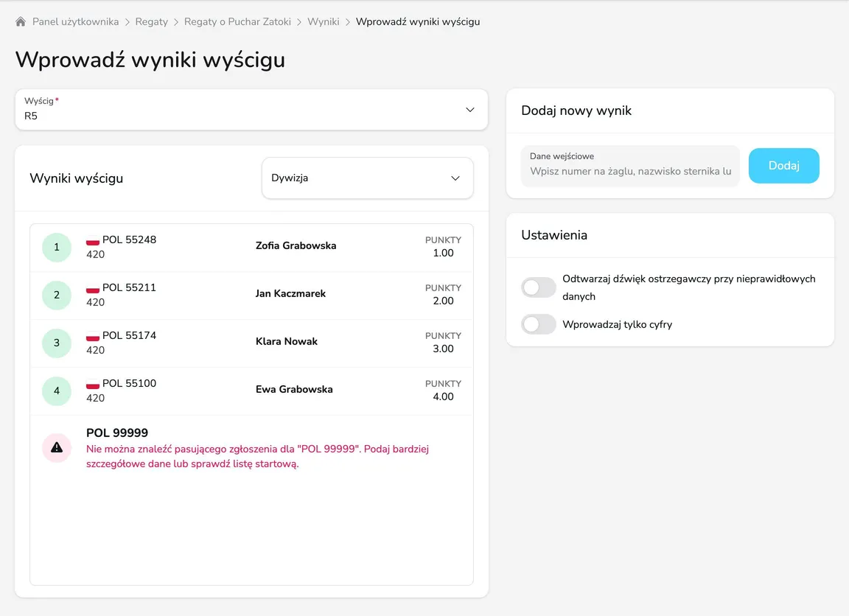Select sailor name Zofia Grabowska
849x616 pixels.
tap(296, 246)
